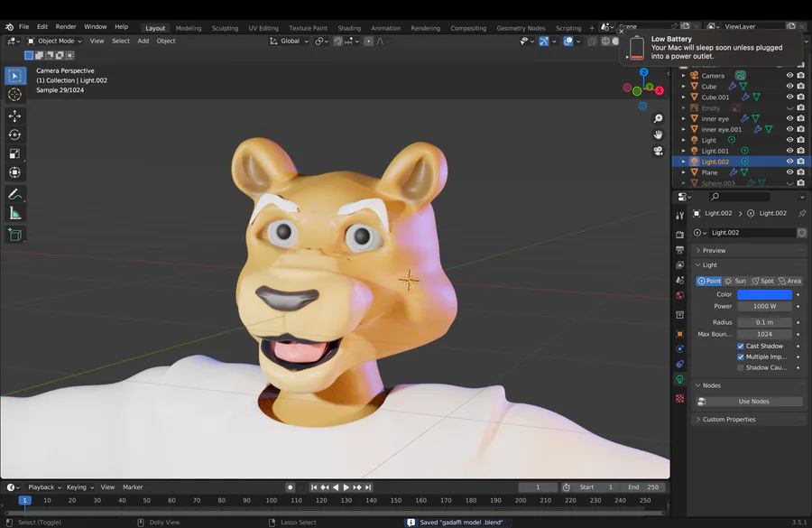This screenshot has height=528, width=812.
Task: Toggle viewport overlays icon
Action: coord(568,42)
